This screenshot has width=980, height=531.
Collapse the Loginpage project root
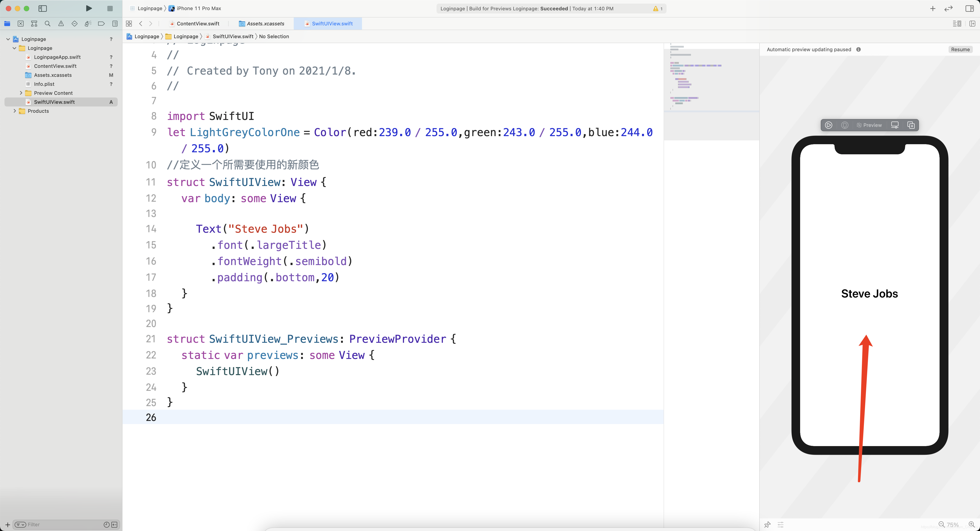coord(8,39)
